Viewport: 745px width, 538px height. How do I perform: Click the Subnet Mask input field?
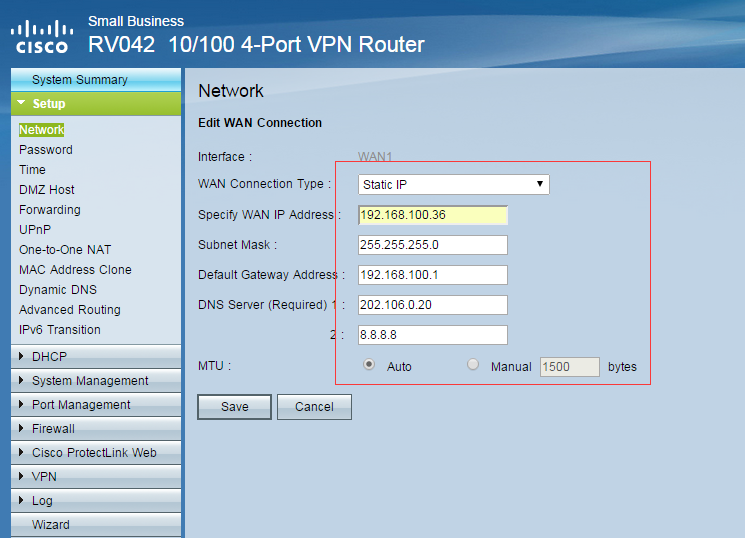(432, 245)
